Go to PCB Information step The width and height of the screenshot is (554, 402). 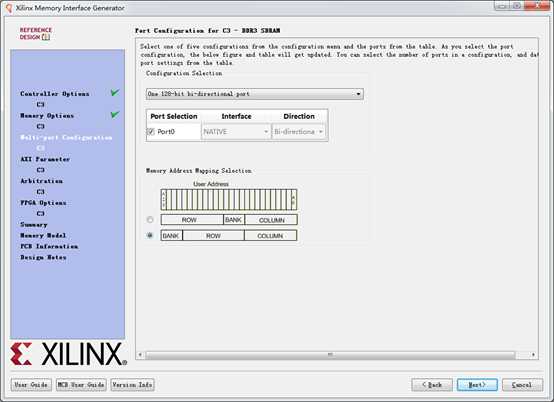pos(49,246)
